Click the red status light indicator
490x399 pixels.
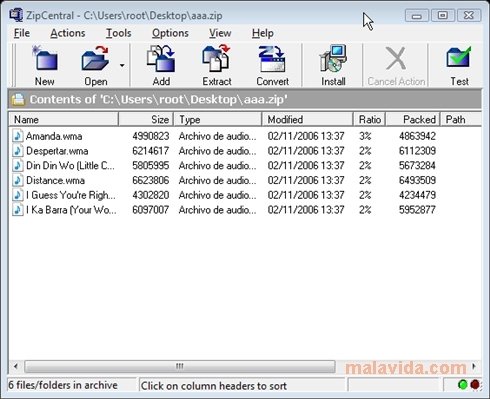[x=475, y=385]
